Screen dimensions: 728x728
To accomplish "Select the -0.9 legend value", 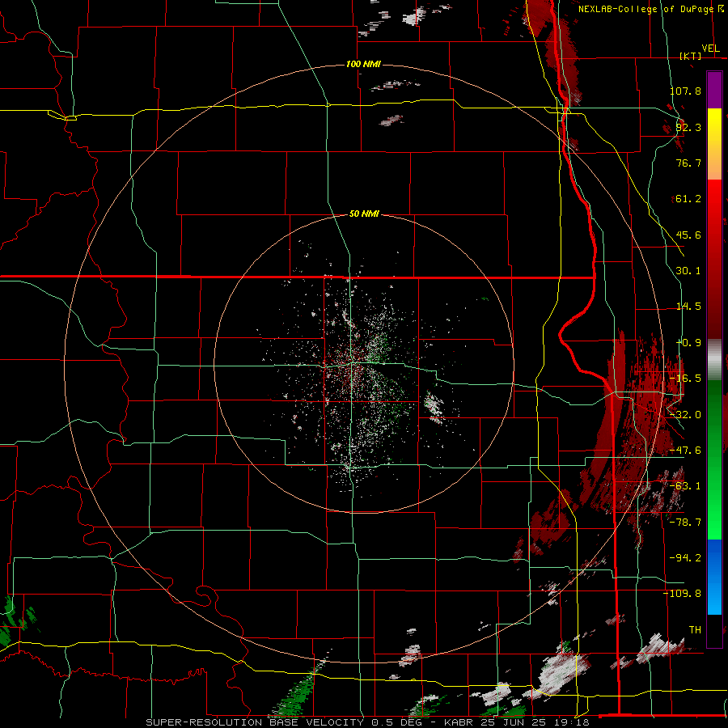I will 688,343.
